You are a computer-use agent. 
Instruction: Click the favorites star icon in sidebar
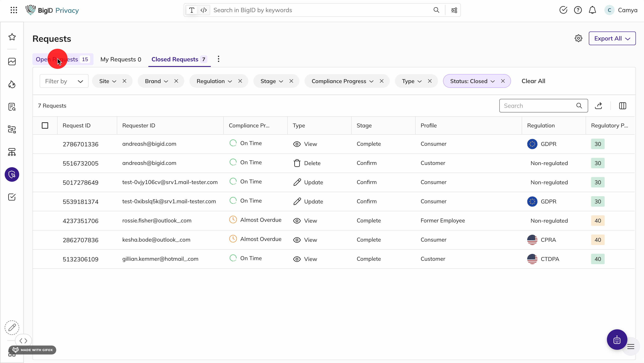[12, 37]
